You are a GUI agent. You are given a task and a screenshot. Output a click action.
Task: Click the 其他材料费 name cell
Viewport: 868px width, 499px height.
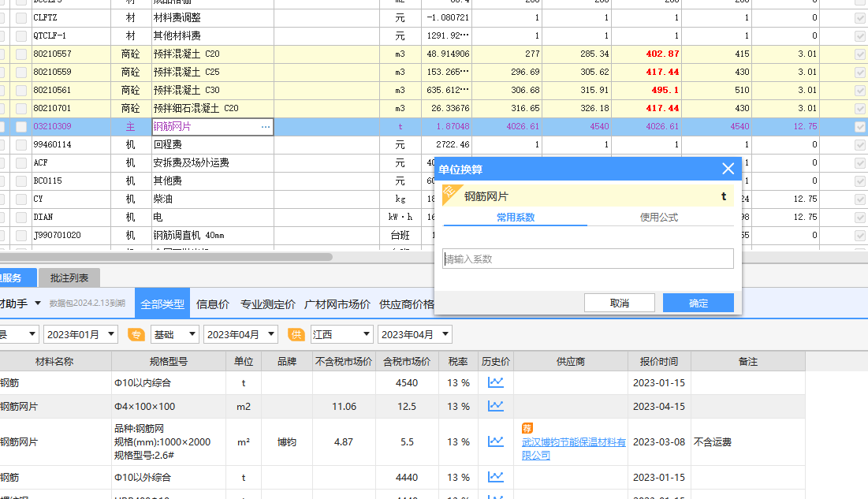[x=213, y=36]
